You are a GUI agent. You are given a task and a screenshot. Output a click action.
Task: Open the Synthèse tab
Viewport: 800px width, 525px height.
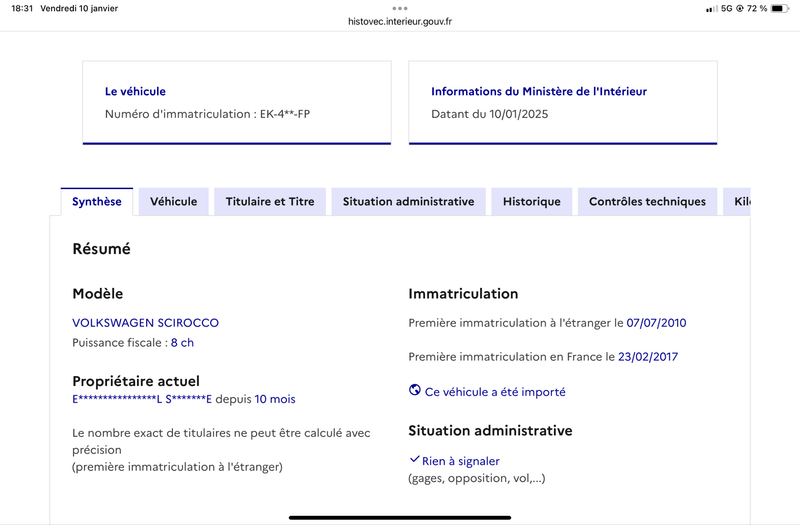point(96,202)
